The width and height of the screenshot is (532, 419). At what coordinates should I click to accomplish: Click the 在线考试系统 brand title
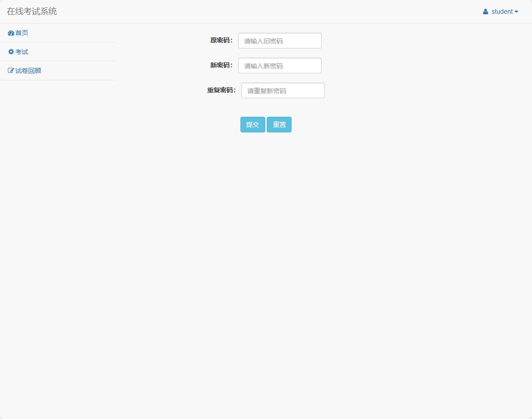click(32, 12)
